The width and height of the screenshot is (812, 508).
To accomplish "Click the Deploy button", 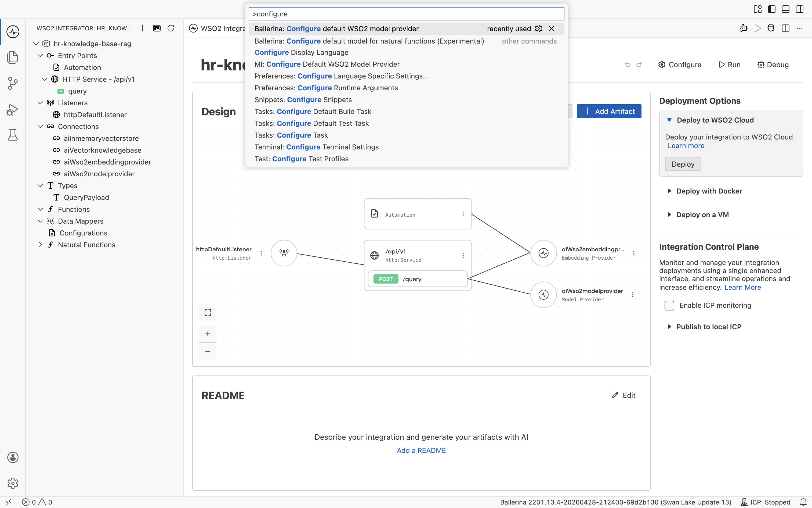I will click(683, 164).
